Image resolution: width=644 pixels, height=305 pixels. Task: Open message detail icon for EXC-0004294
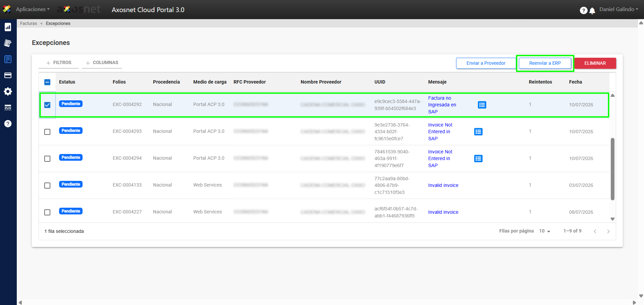(x=478, y=159)
